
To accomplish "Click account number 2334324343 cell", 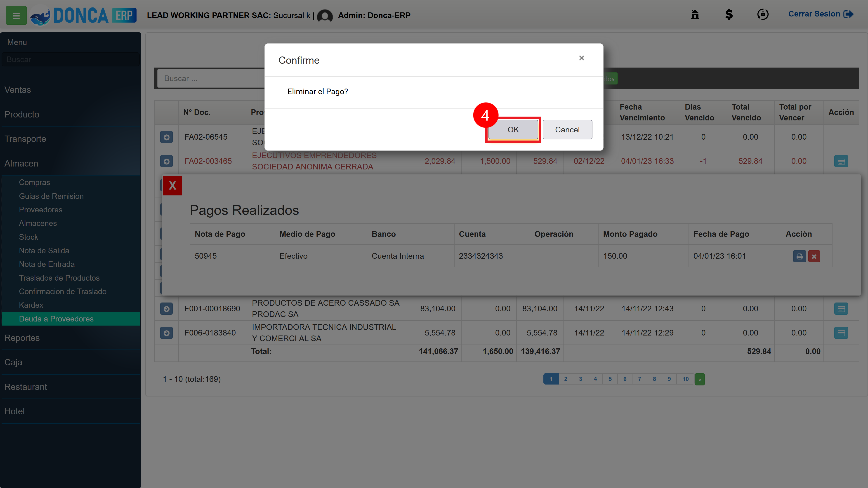I will (492, 256).
